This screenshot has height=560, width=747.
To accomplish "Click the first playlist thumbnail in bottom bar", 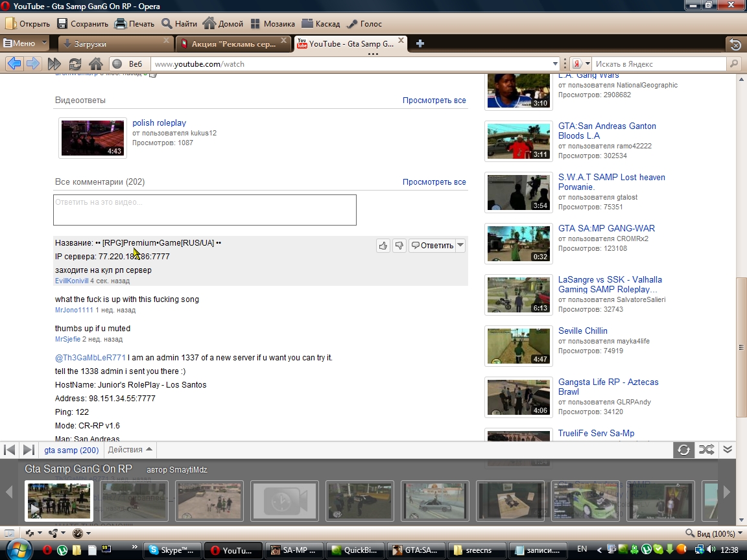I will [x=59, y=501].
